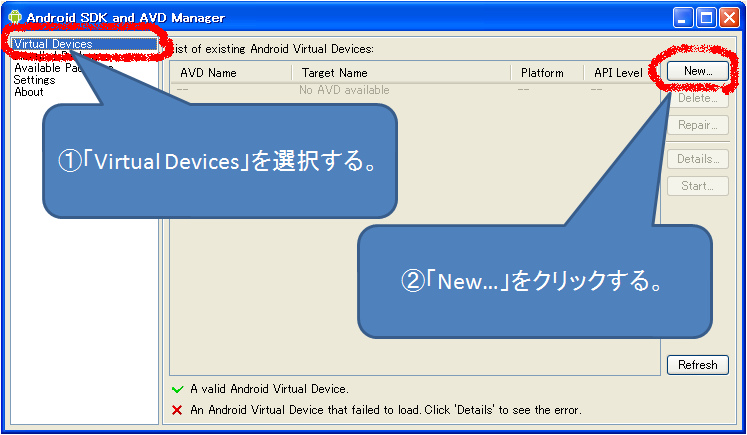The width and height of the screenshot is (747, 435).
Task: Sort by Target Name column header
Action: [x=401, y=73]
